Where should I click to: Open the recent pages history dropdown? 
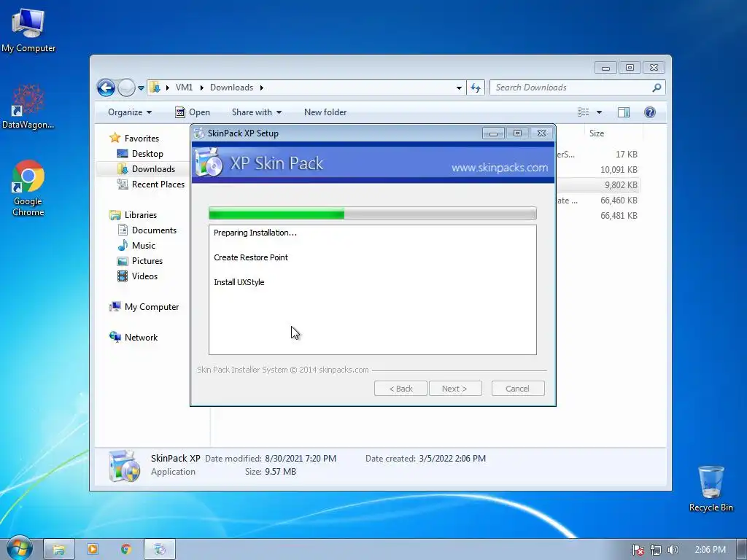point(141,88)
